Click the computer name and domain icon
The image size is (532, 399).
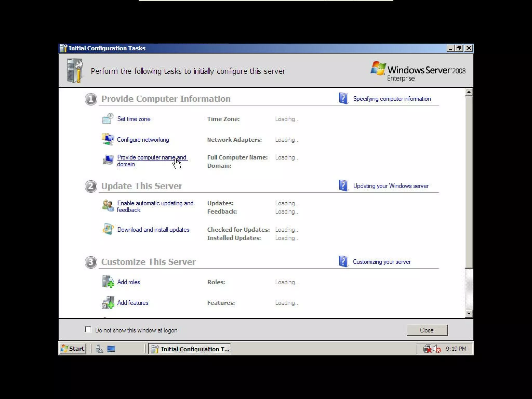coord(108,159)
